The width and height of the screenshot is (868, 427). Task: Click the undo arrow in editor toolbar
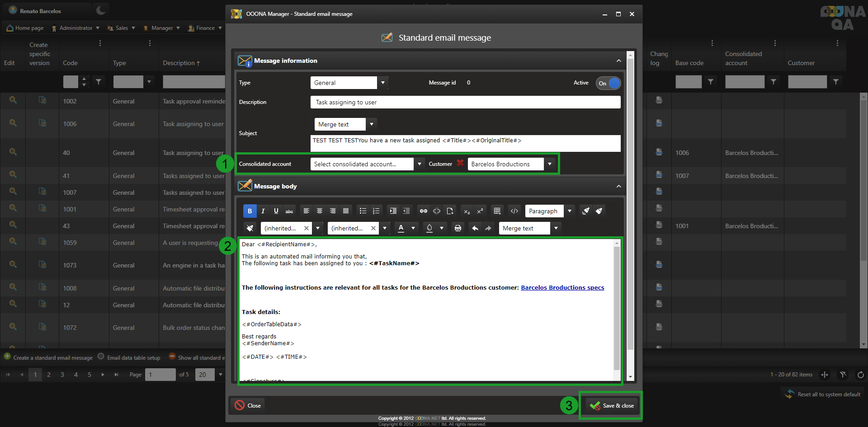[475, 228]
